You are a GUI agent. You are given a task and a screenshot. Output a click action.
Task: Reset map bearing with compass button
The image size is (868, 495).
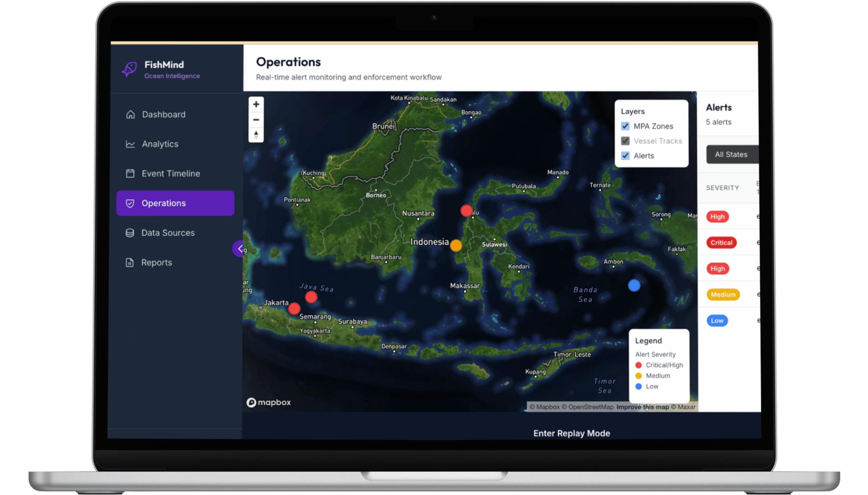pyautogui.click(x=256, y=135)
